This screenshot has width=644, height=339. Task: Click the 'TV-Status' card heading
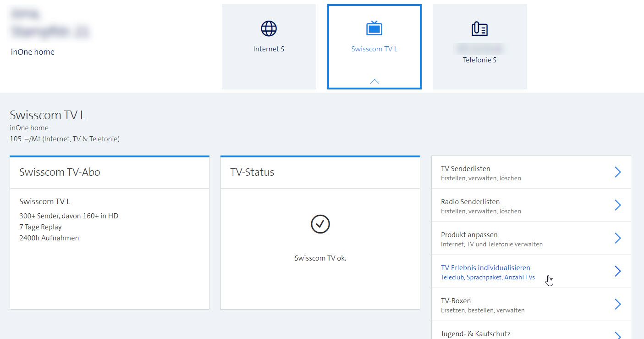(252, 172)
